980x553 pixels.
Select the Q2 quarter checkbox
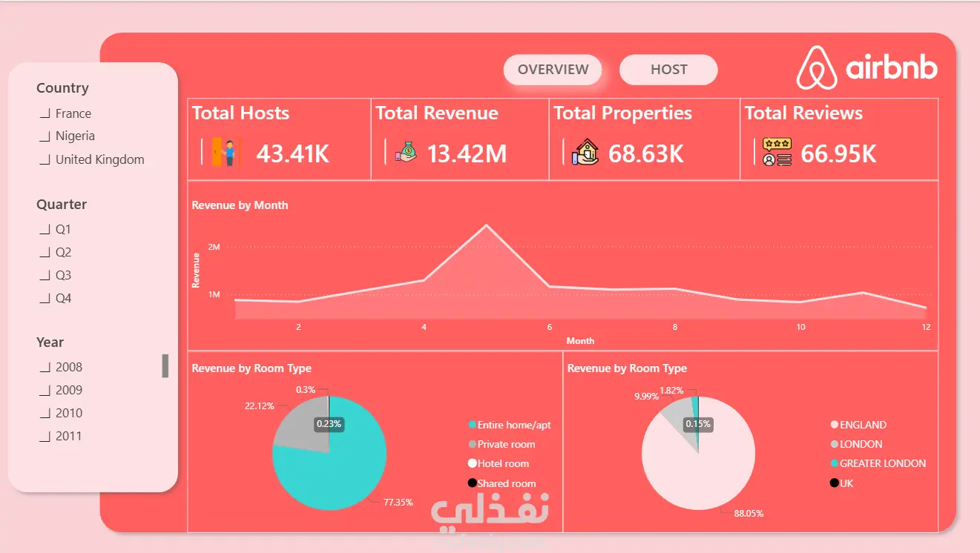[x=45, y=253]
